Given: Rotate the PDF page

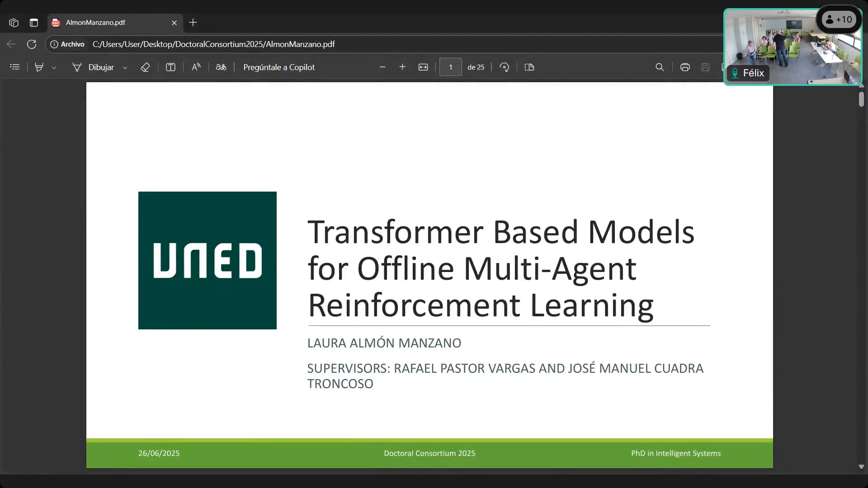Looking at the screenshot, I should coord(505,67).
